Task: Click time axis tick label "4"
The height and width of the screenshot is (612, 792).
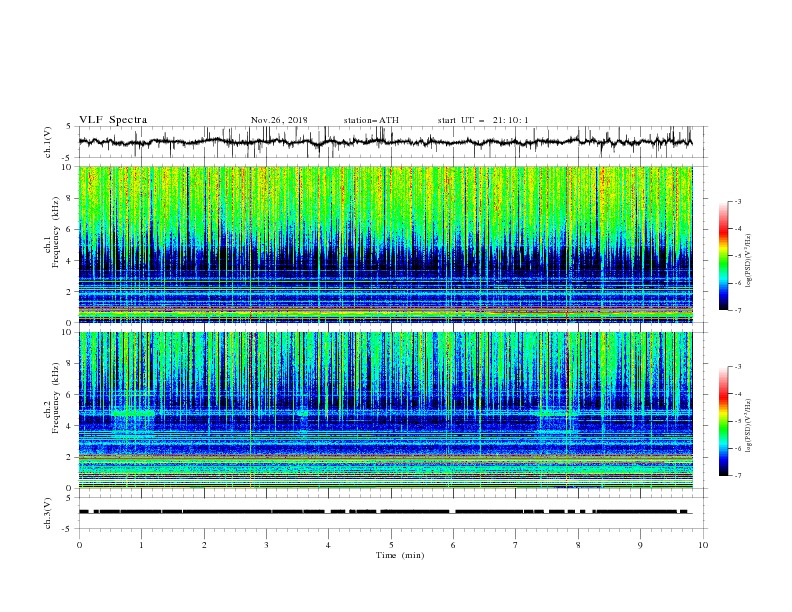Action: (328, 545)
